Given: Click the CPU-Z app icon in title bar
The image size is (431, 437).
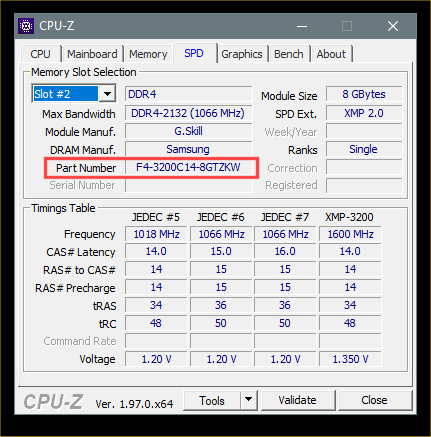Looking at the screenshot, I should (26, 26).
